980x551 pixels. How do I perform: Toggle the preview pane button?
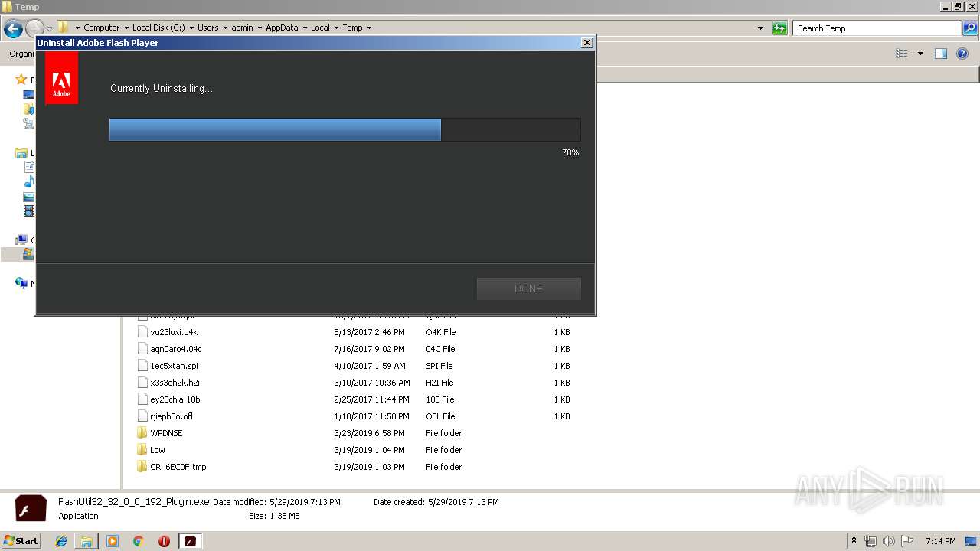point(941,54)
